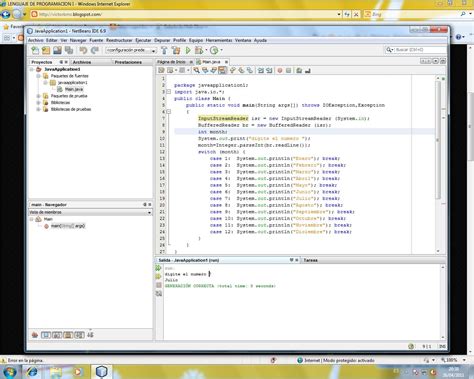Collapse the JavaApplication1 project node
Viewport: 474px width, 379px height.
[32, 69]
